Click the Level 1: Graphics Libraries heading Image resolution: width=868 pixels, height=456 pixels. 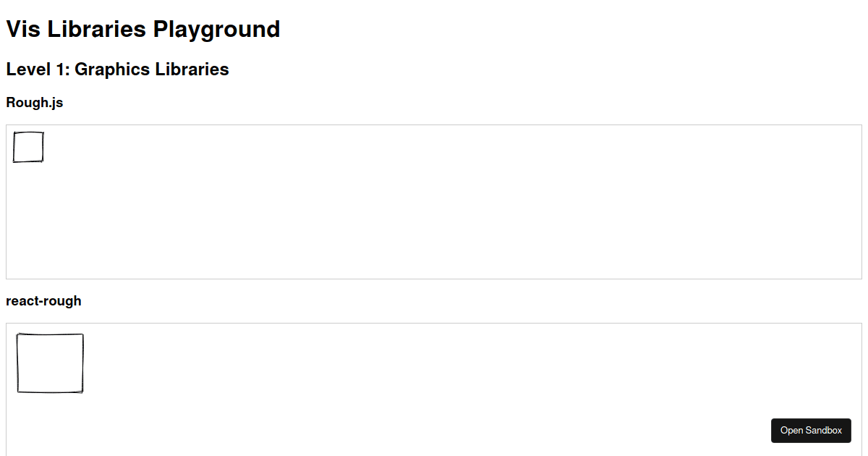[117, 69]
